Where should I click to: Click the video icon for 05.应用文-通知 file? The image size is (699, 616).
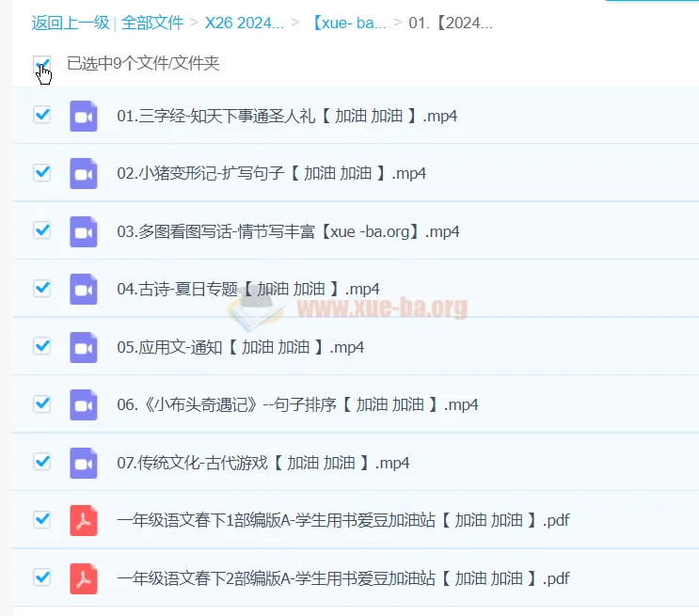click(84, 347)
